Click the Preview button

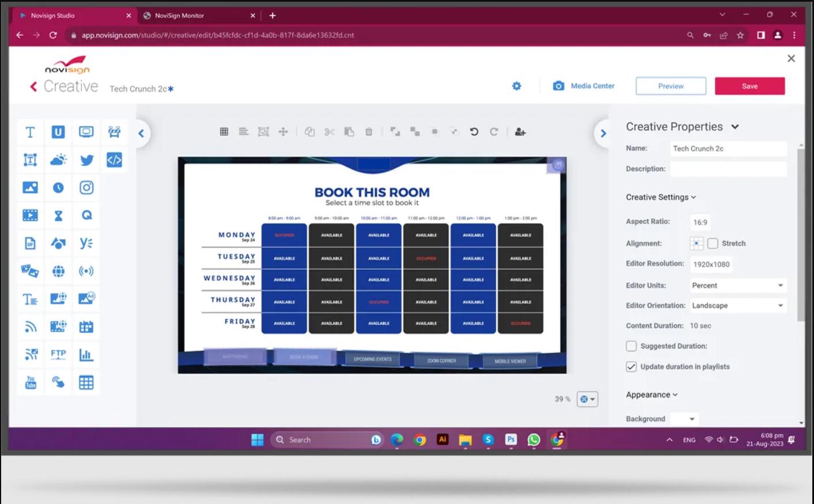(671, 86)
